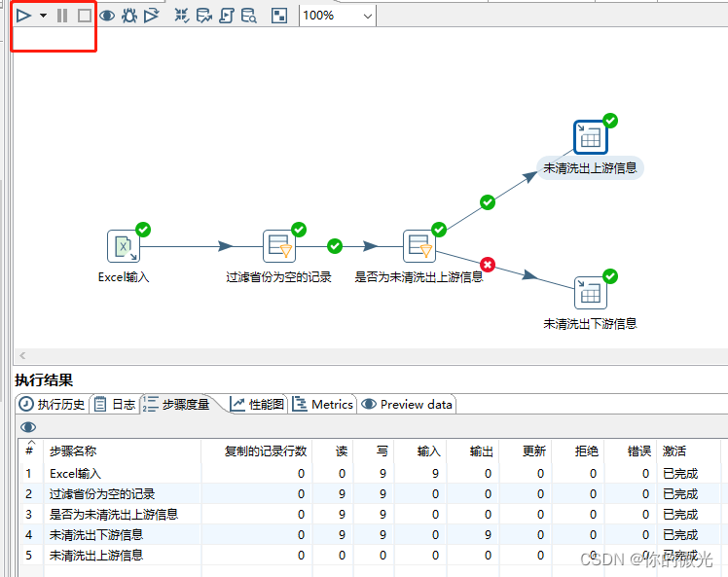Select the 是否为未清洗出上游信息 filter step icon
The height and width of the screenshot is (577, 728).
pos(419,246)
